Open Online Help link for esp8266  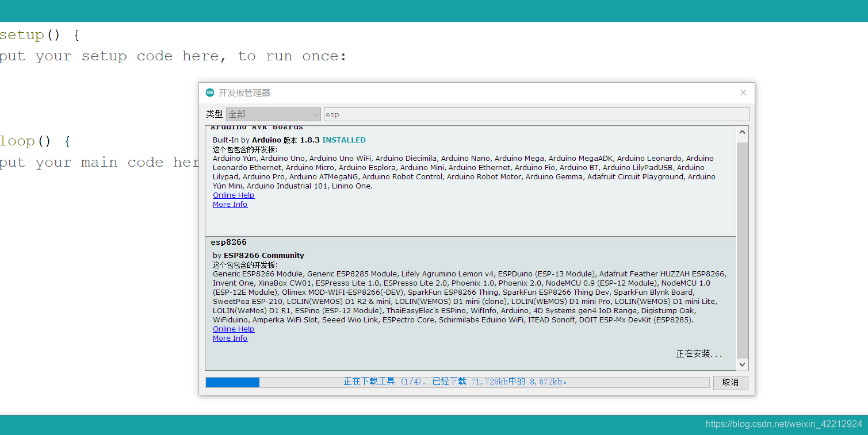click(234, 329)
